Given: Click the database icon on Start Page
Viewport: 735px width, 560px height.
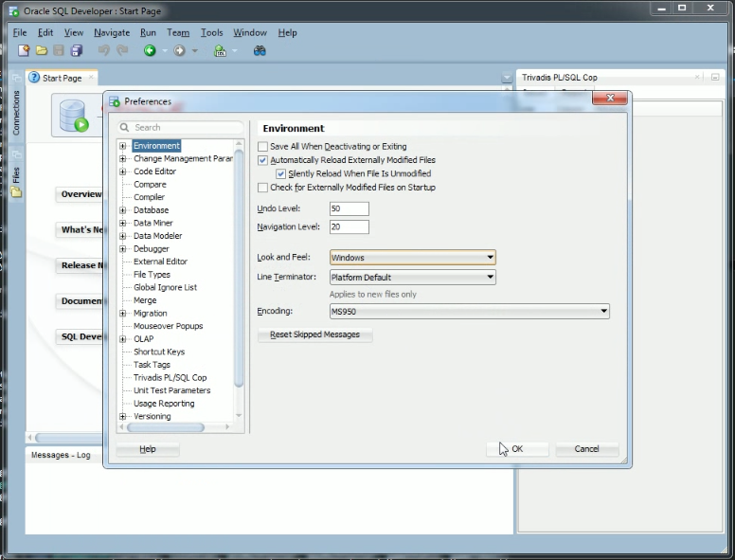Looking at the screenshot, I should [x=74, y=116].
